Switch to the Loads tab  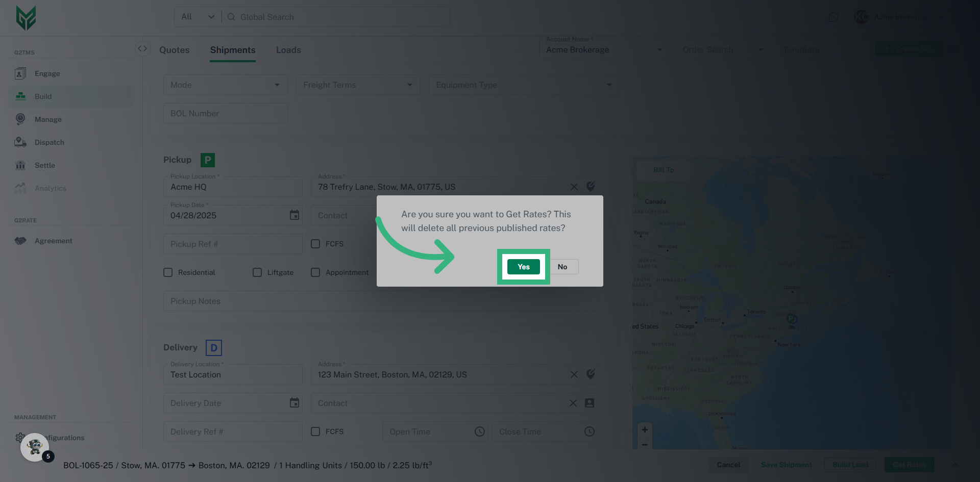[288, 50]
